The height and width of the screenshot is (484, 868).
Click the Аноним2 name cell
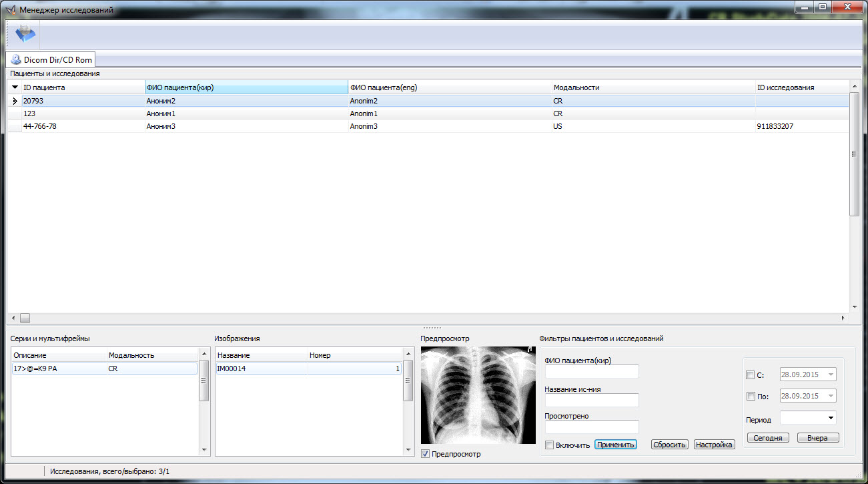tap(246, 101)
